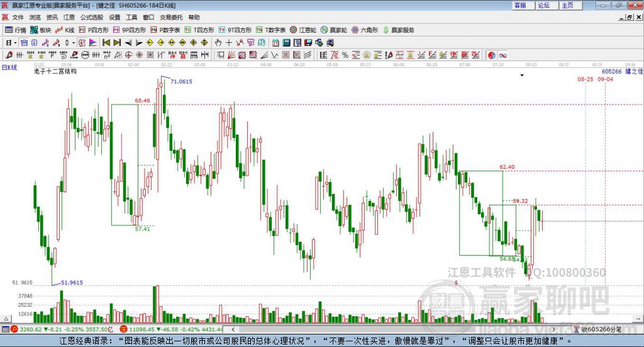
Task: Click the 论坛 forum button
Action: coord(547,5)
